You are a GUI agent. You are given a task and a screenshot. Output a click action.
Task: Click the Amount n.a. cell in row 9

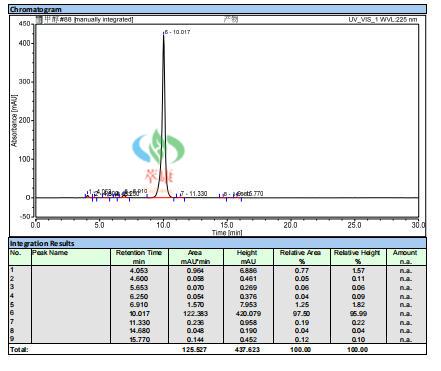pyautogui.click(x=406, y=339)
